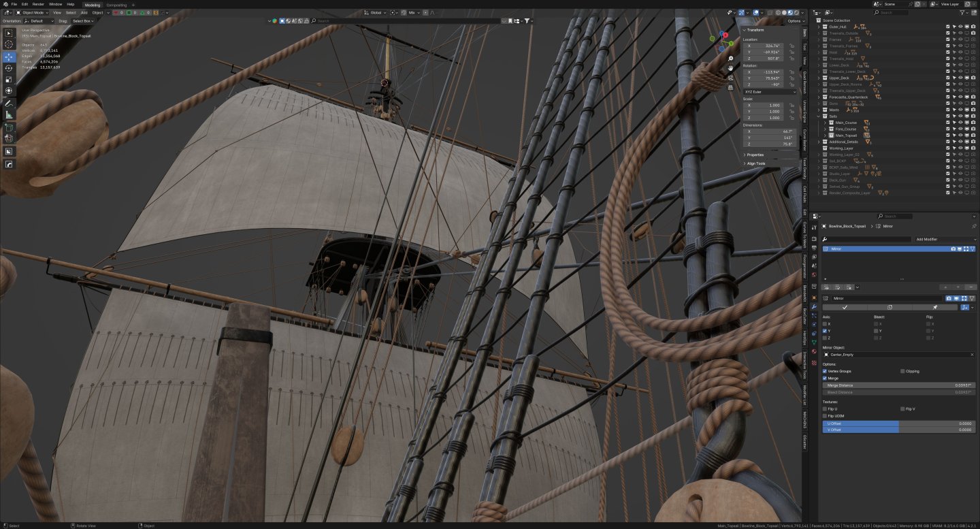Enable the Clipping checkbox
Viewport: 980px width, 529px height.
pos(902,371)
